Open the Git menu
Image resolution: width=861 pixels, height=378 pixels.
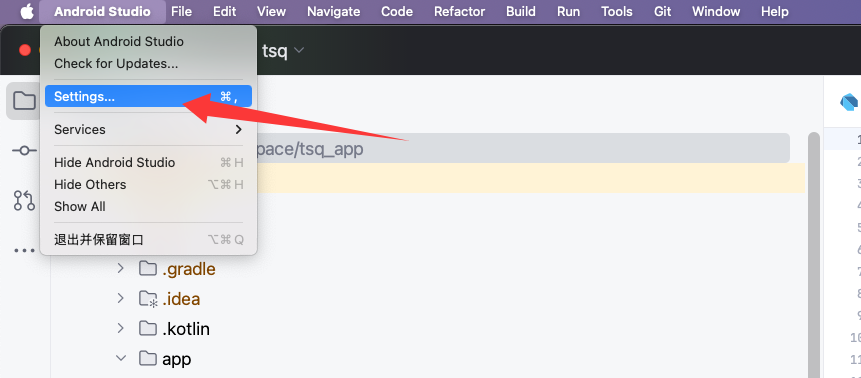663,12
